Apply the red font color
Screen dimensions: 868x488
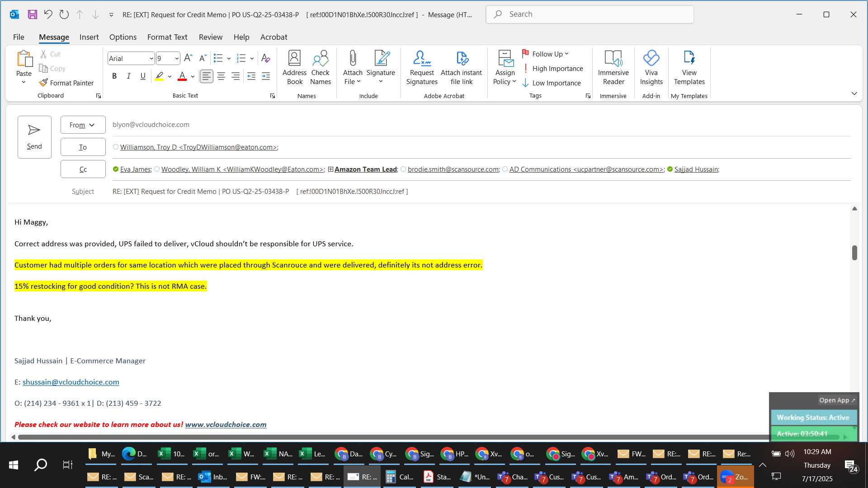point(182,76)
